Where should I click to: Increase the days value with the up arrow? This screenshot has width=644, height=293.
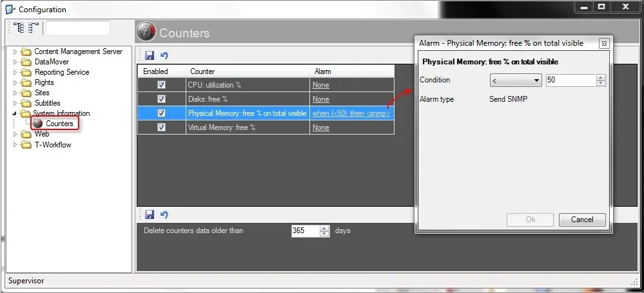click(x=324, y=228)
